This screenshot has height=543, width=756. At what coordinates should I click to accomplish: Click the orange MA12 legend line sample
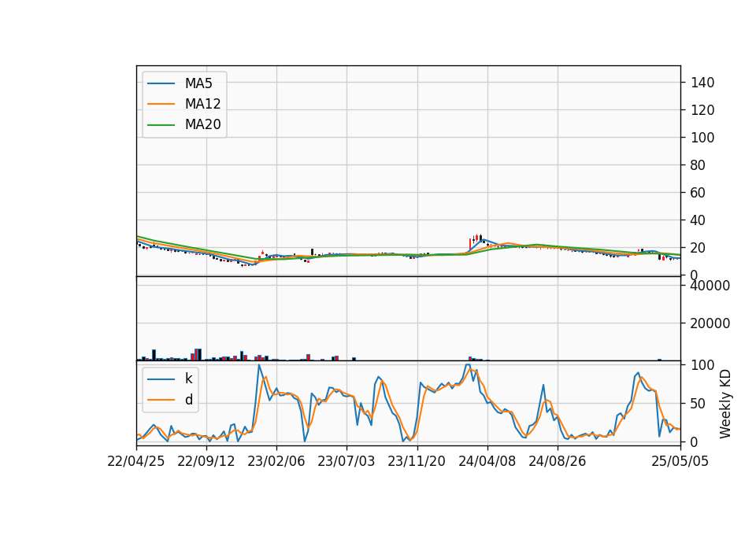161,104
